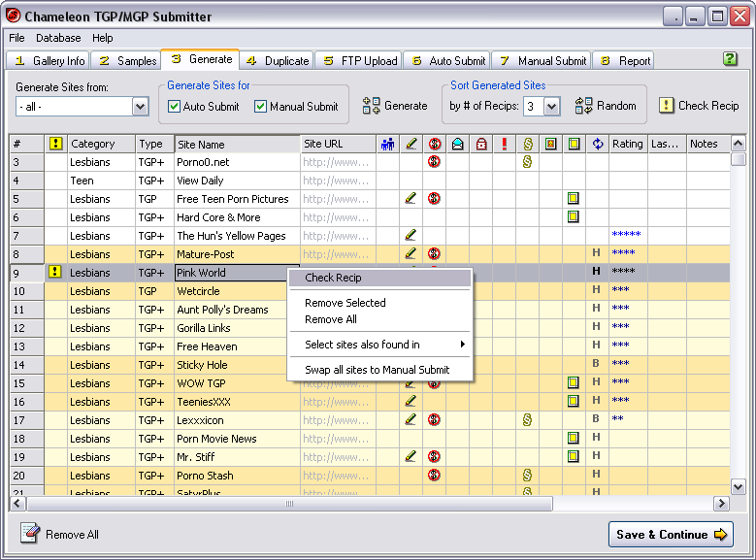
Task: Click the Remove All button label
Action: tap(73, 535)
